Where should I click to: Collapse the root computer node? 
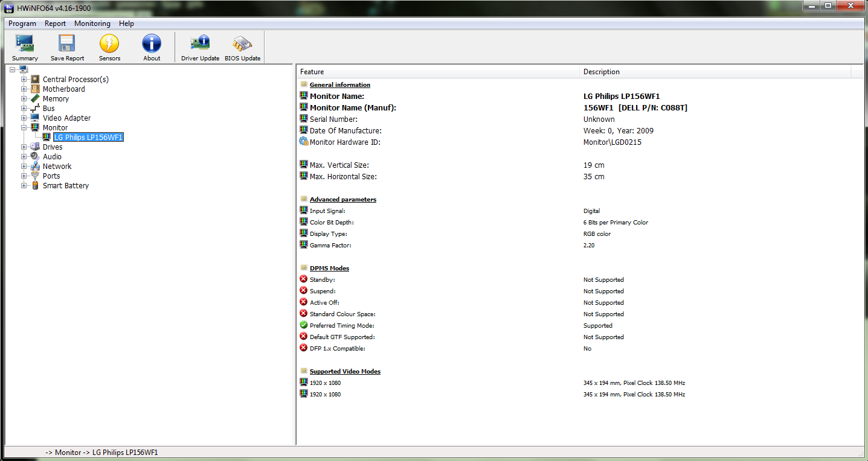(13, 69)
